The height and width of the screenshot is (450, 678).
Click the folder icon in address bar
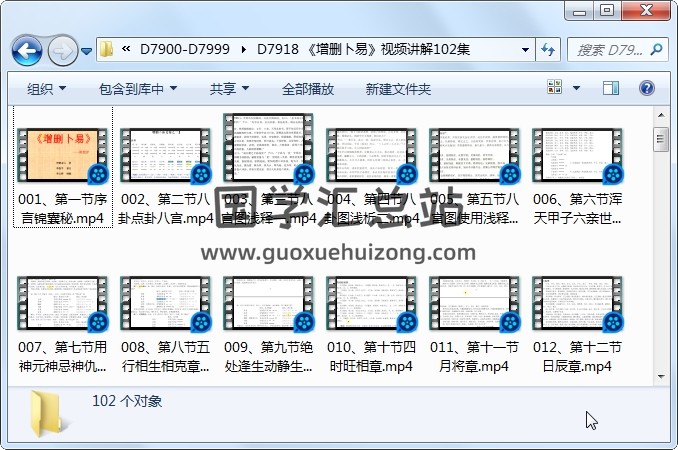coord(108,49)
